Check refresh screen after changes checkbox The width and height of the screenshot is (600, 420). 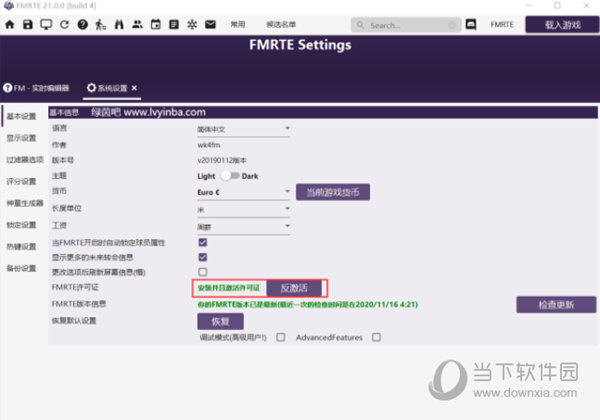[203, 272]
